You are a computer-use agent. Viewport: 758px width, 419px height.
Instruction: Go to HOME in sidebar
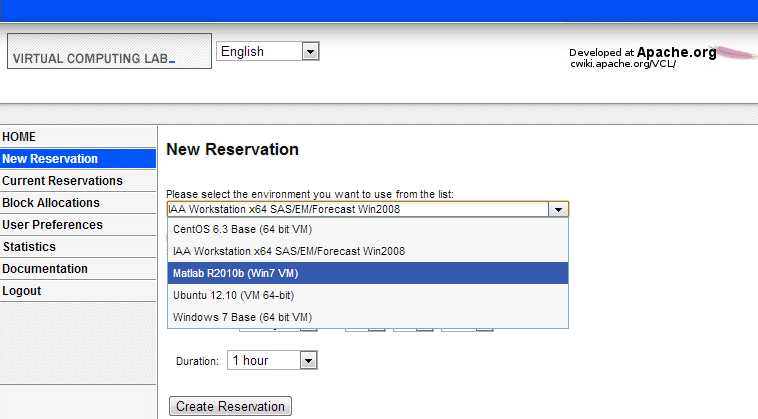[78, 137]
